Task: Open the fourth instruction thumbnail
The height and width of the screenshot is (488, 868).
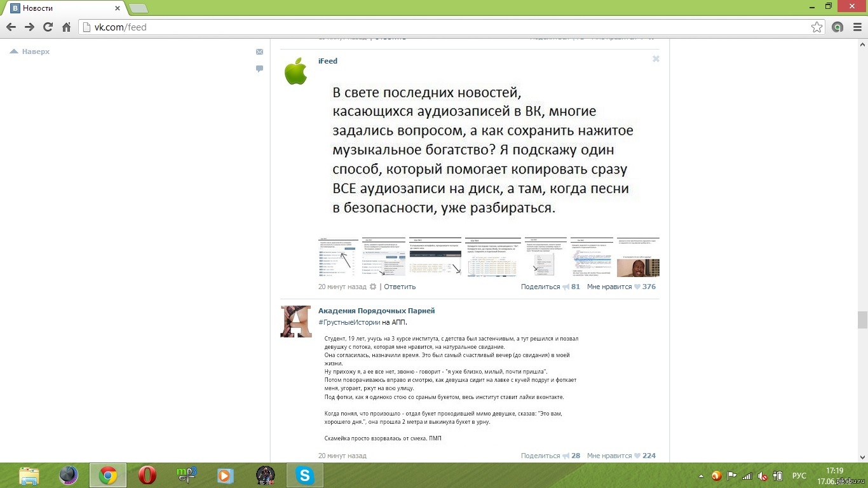Action: pyautogui.click(x=493, y=257)
